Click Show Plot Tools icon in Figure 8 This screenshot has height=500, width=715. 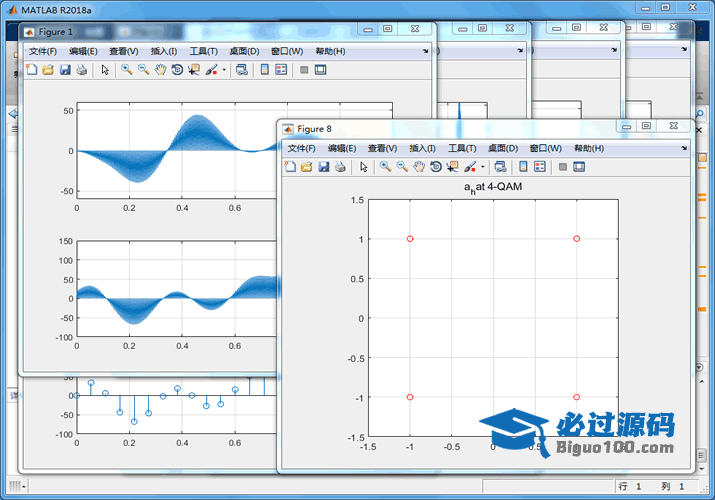579,166
